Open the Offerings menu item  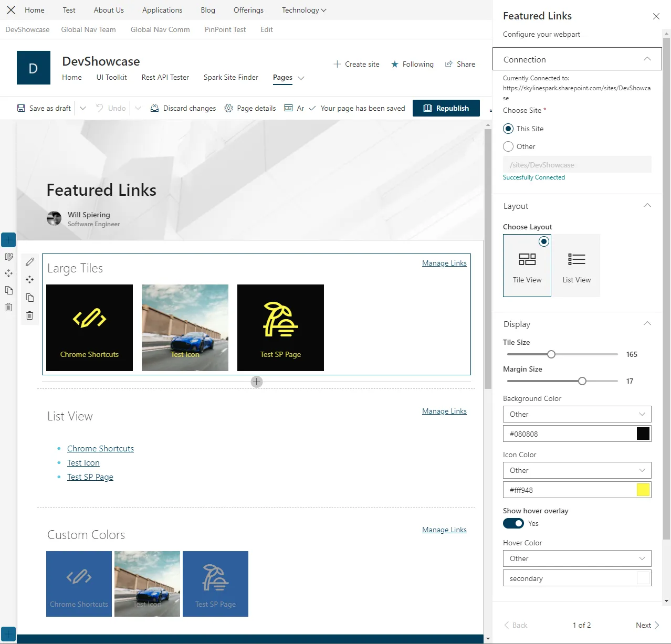point(248,10)
